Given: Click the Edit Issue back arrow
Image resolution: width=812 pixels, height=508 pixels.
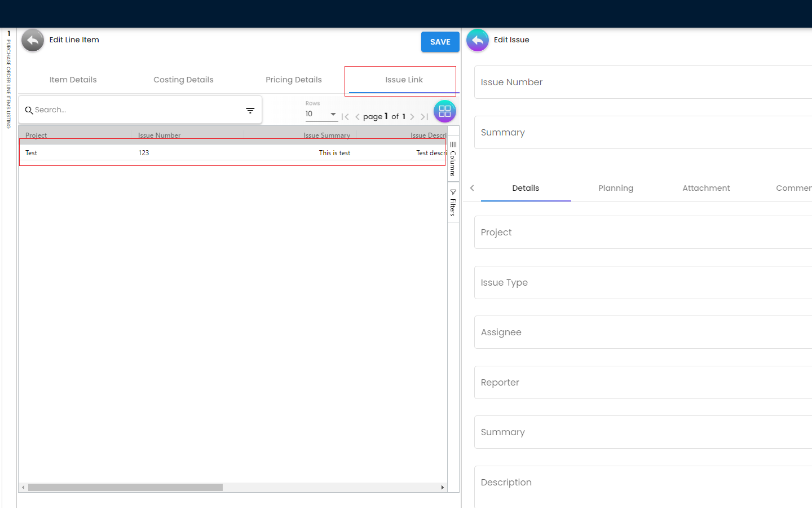Looking at the screenshot, I should click(478, 41).
